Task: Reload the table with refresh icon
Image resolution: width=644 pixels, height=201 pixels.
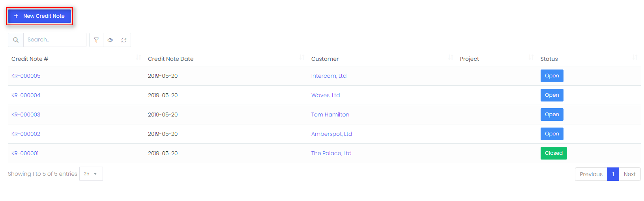Action: 124,40
